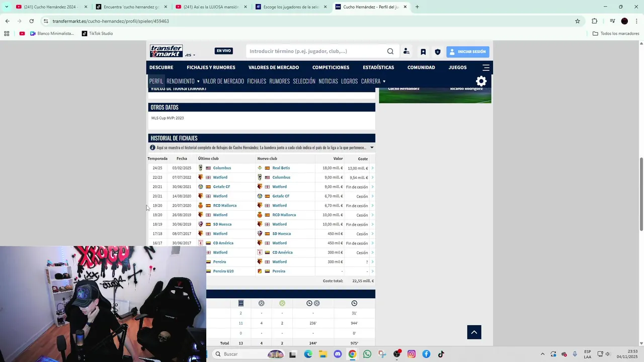Click the Transfermarkt search input field

coord(315,51)
